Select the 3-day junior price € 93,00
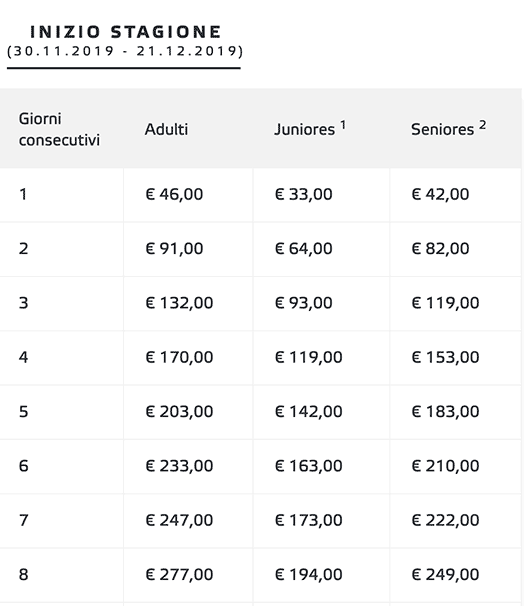The width and height of the screenshot is (524, 606). click(304, 303)
